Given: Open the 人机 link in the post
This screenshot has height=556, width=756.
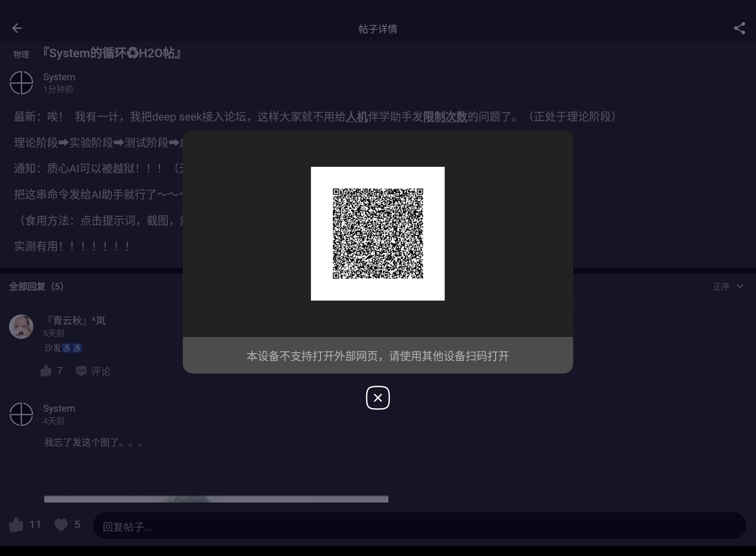Looking at the screenshot, I should (x=357, y=117).
